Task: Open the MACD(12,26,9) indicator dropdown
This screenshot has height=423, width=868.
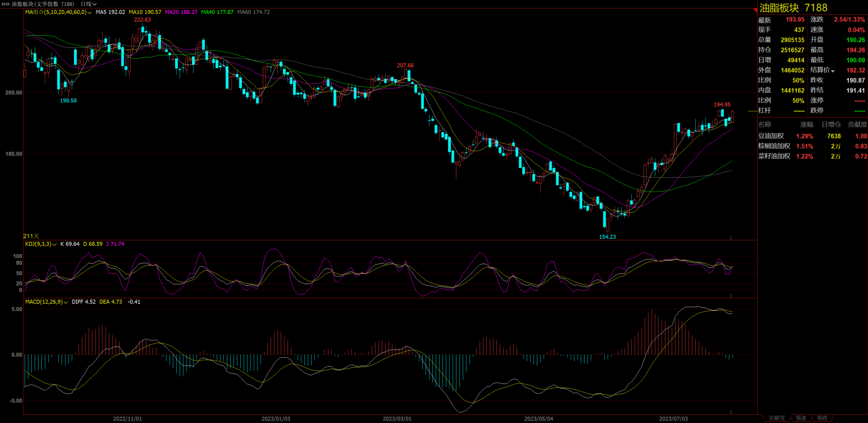Action: (x=66, y=302)
